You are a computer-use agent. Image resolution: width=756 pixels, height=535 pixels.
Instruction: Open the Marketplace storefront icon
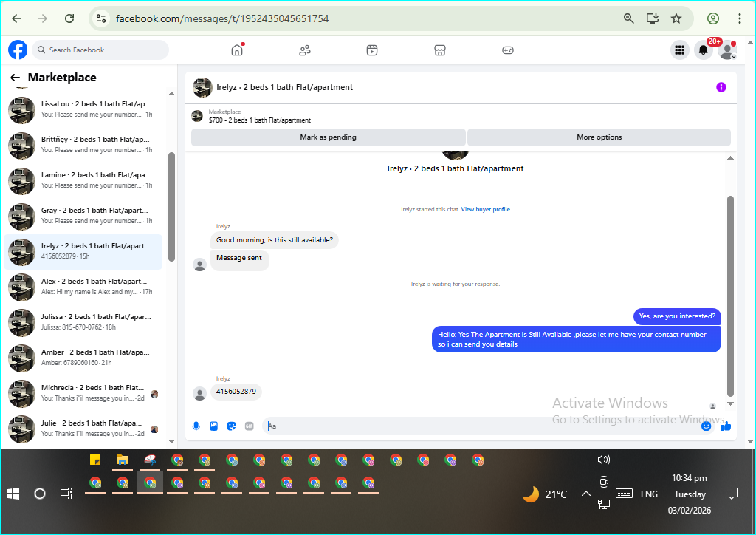(440, 50)
